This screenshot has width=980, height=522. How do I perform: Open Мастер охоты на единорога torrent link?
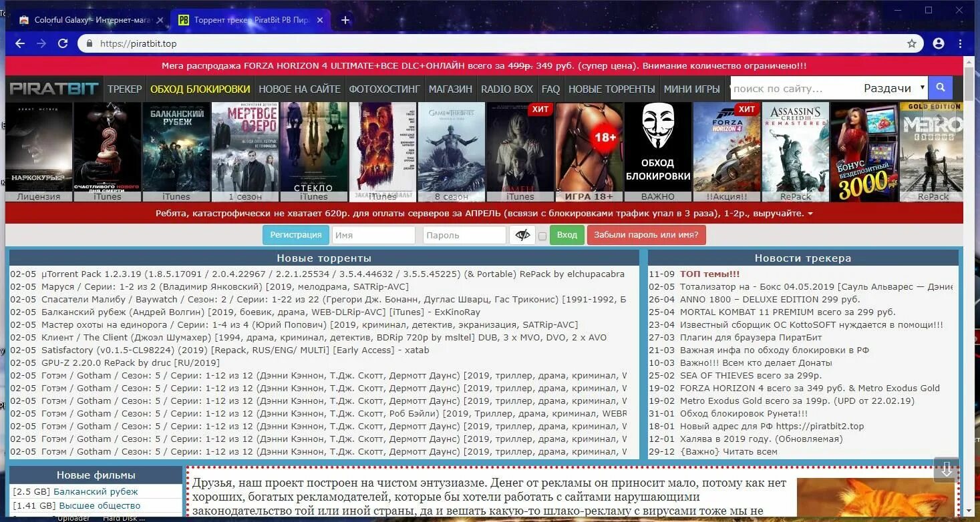coord(309,324)
